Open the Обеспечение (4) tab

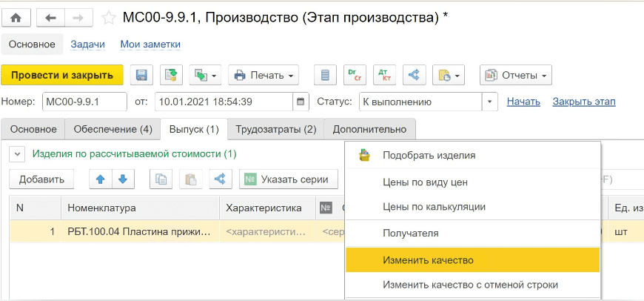(x=113, y=129)
